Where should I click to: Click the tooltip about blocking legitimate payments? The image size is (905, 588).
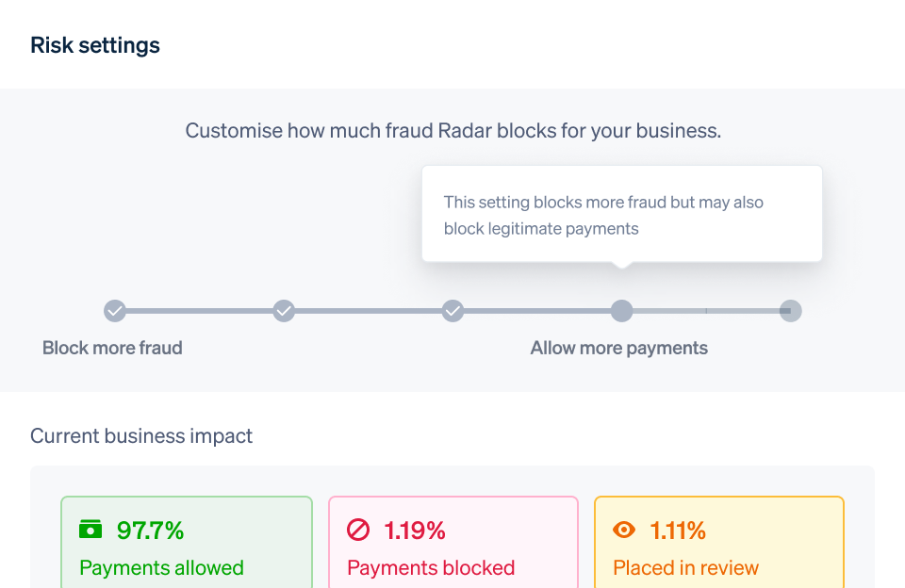[621, 215]
